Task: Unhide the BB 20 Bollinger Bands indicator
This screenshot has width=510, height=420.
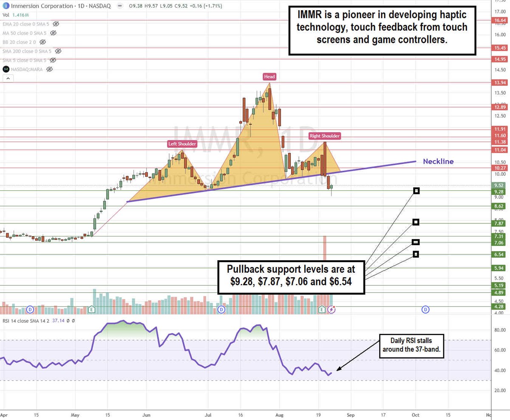Action: 43,42
